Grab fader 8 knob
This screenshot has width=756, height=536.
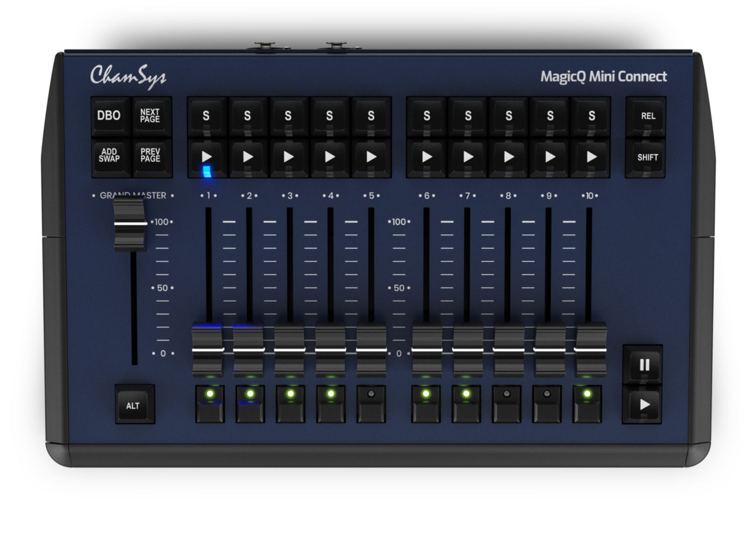coord(509,350)
